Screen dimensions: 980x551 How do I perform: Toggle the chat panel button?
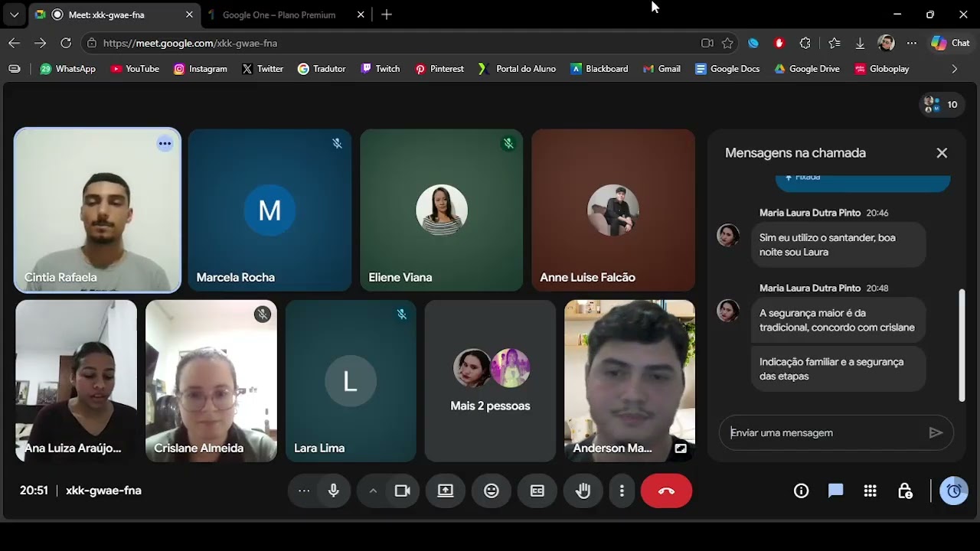835,491
